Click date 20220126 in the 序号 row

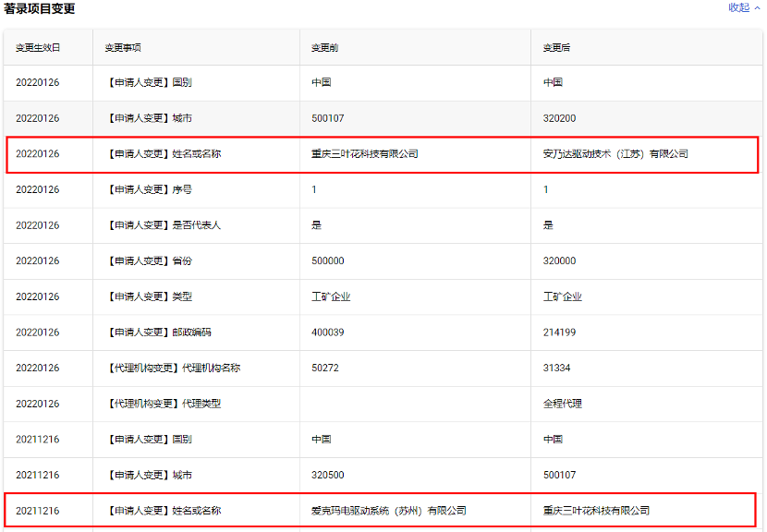point(38,189)
